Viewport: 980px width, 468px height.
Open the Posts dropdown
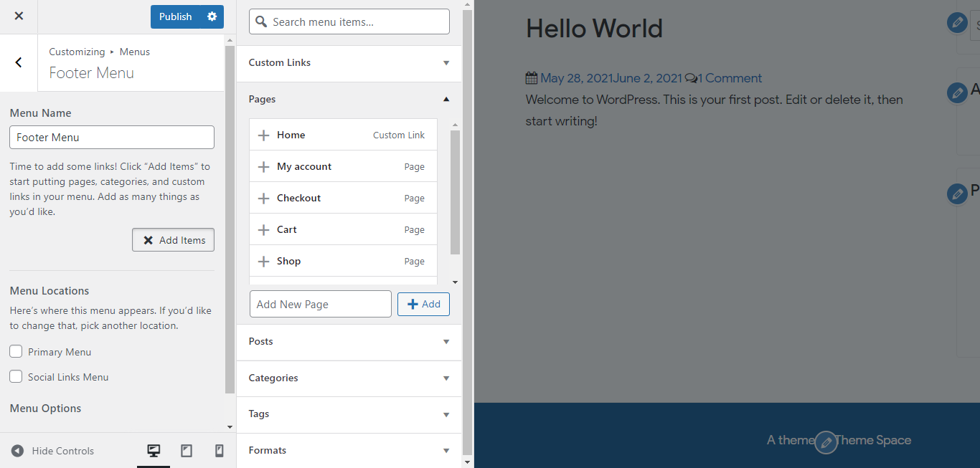point(349,342)
